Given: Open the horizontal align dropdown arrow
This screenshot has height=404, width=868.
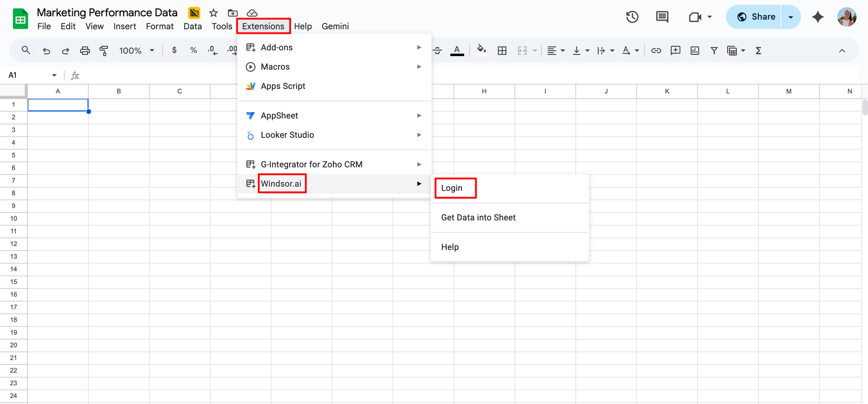Looking at the screenshot, I should [562, 50].
